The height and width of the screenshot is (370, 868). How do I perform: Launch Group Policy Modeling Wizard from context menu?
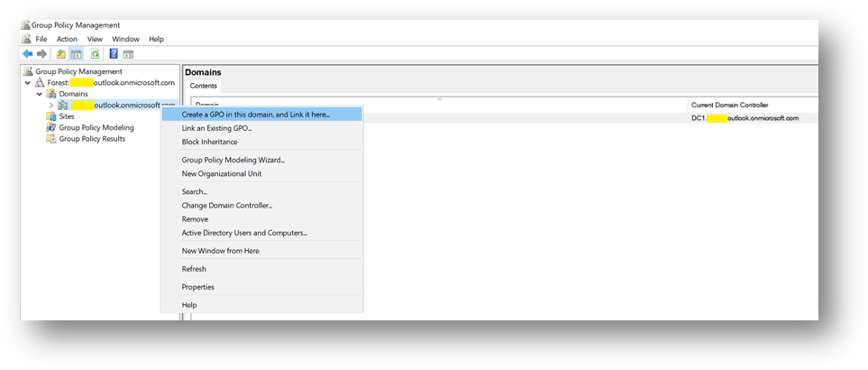pyautogui.click(x=261, y=160)
